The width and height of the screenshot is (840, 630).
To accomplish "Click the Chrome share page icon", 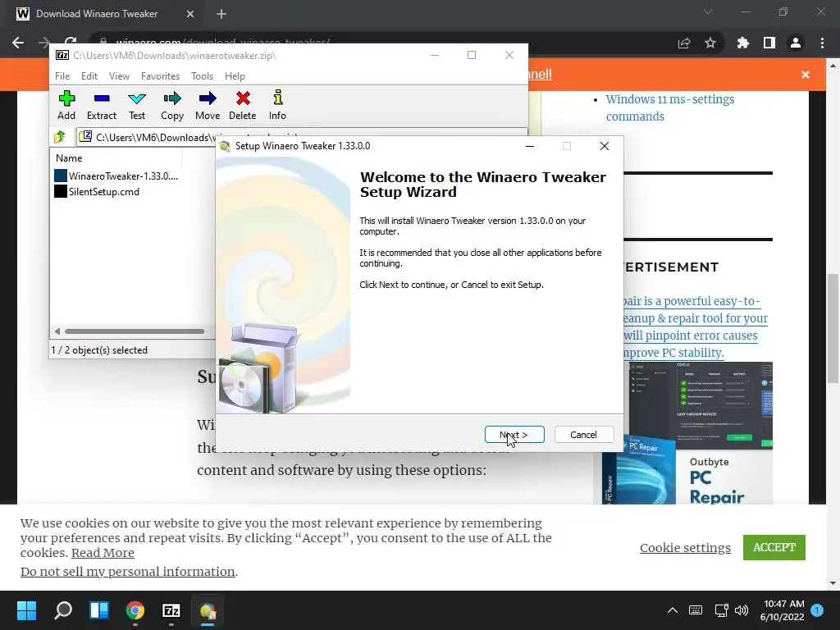I will click(x=684, y=43).
